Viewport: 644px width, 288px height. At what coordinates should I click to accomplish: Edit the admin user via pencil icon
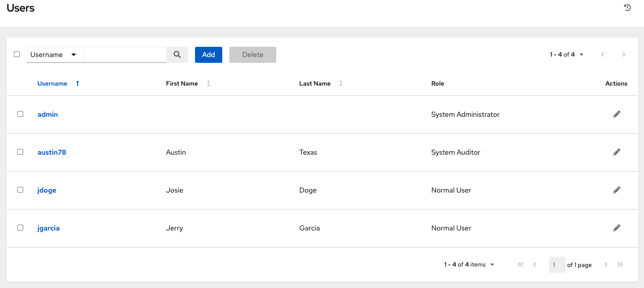[616, 114]
